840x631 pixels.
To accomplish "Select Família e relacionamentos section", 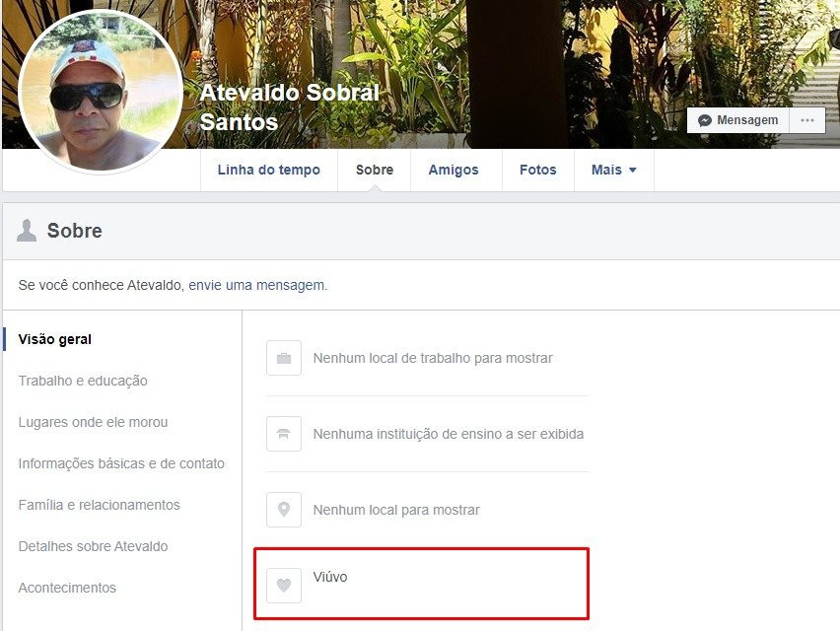I will [x=100, y=505].
